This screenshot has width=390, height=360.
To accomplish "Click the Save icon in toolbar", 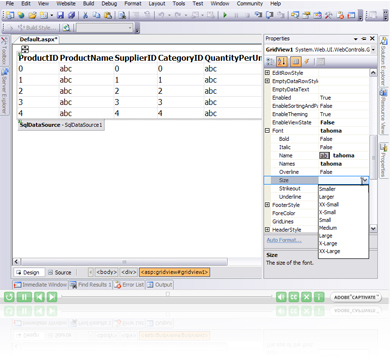I will [60, 15].
